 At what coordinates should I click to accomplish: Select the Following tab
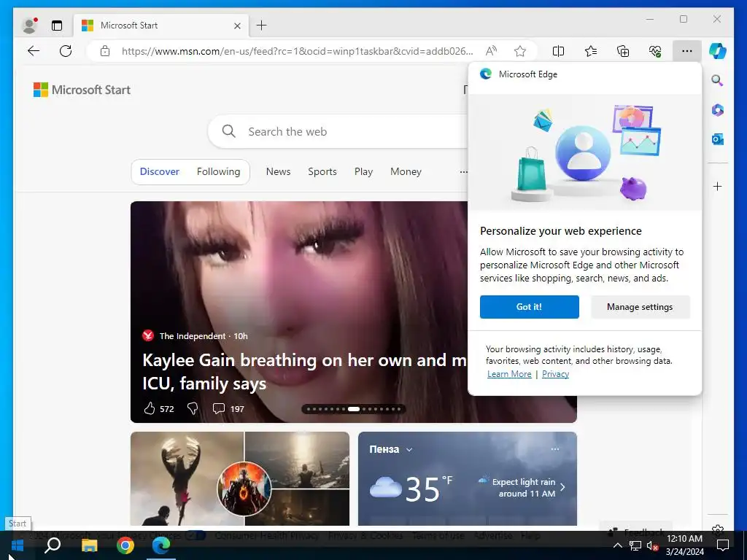pos(219,171)
